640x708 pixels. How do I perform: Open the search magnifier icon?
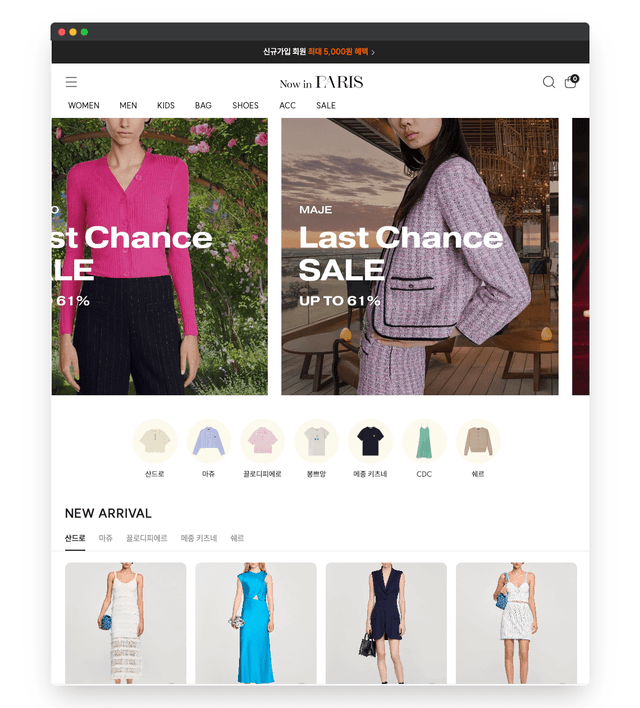[549, 82]
